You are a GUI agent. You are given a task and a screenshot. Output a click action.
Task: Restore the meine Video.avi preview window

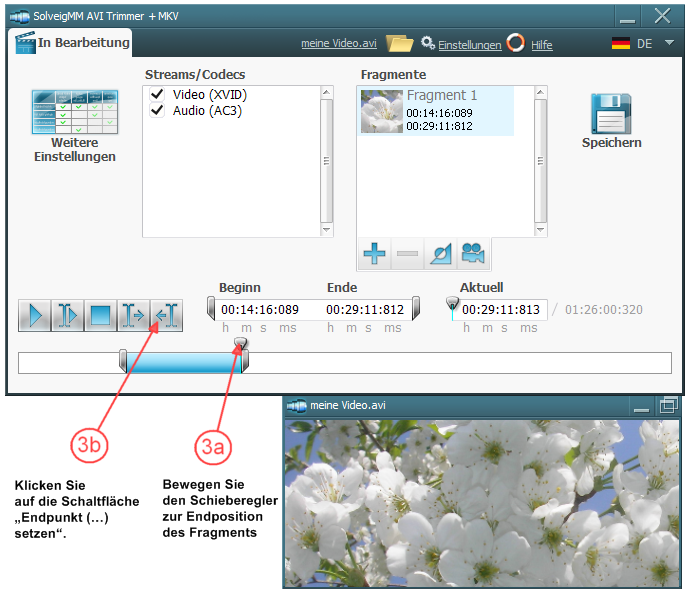tap(668, 405)
